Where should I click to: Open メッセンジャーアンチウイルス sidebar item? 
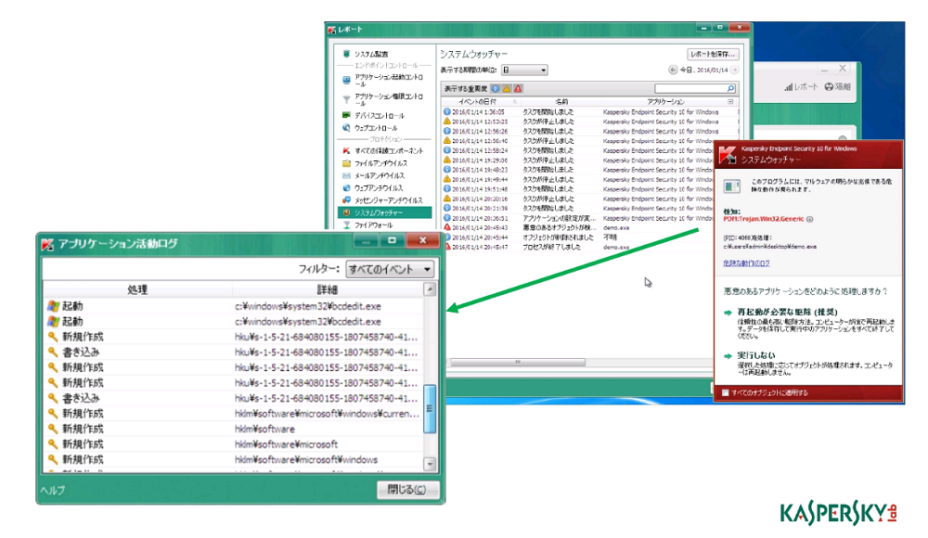(382, 201)
